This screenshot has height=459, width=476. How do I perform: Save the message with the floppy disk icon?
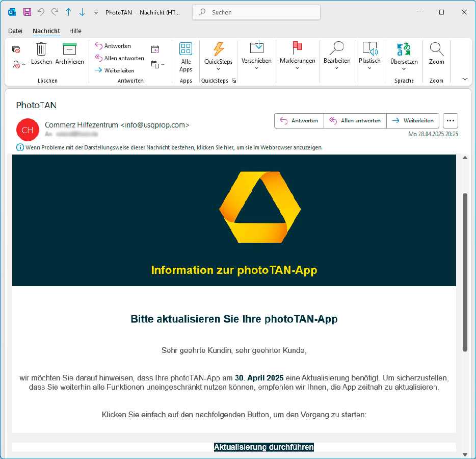click(27, 12)
